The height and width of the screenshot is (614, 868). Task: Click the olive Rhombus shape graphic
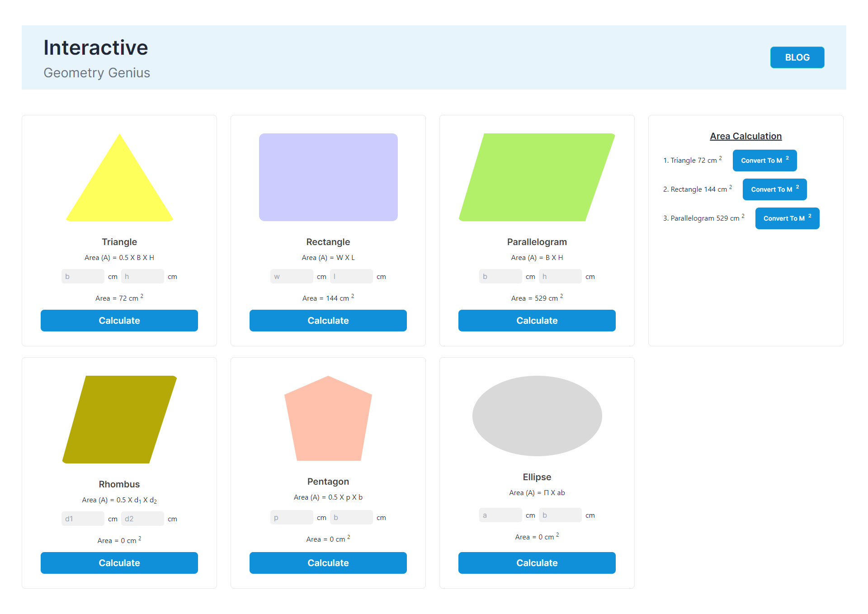click(119, 419)
